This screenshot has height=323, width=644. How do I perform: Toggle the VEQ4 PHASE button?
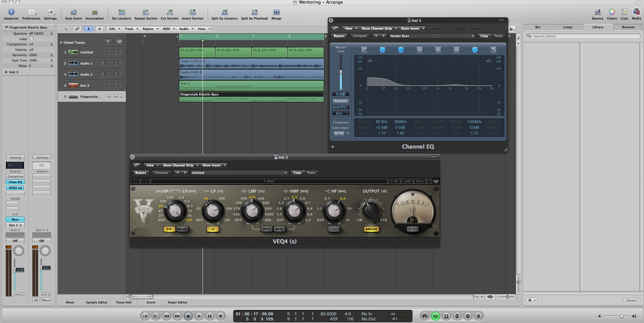[182, 229]
